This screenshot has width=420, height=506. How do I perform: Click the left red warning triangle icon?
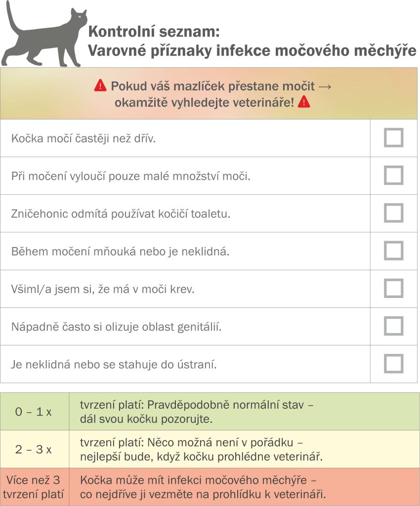100,85
